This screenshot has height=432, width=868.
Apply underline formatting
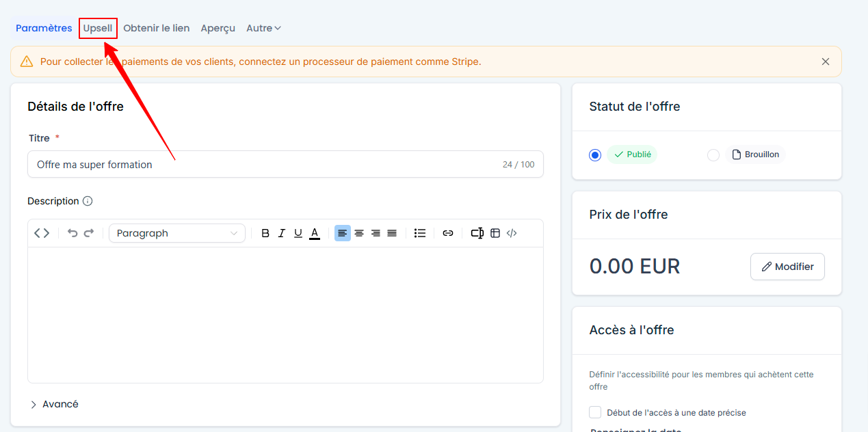tap(298, 233)
